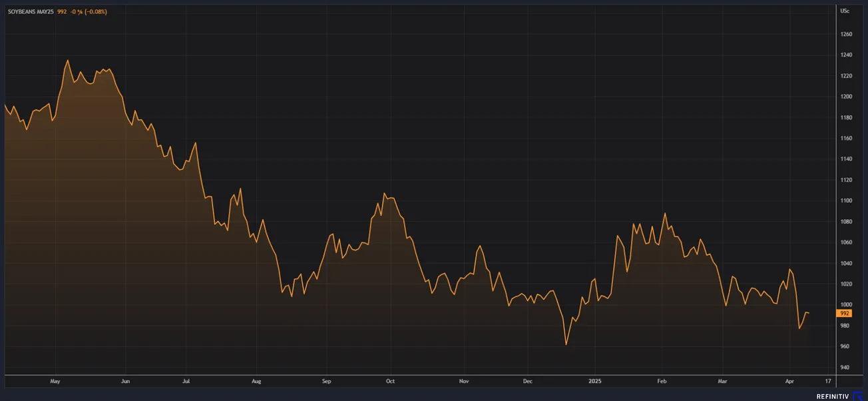This screenshot has height=401, width=868.
Task: Click the lowest price trough in December
Action: tap(566, 344)
